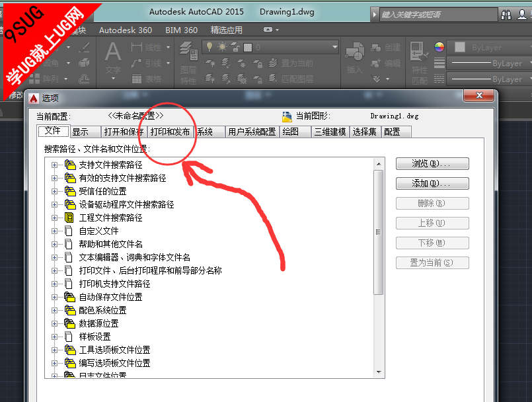Open the ByLayer color dropdown
The image size is (532, 402).
tap(490, 47)
